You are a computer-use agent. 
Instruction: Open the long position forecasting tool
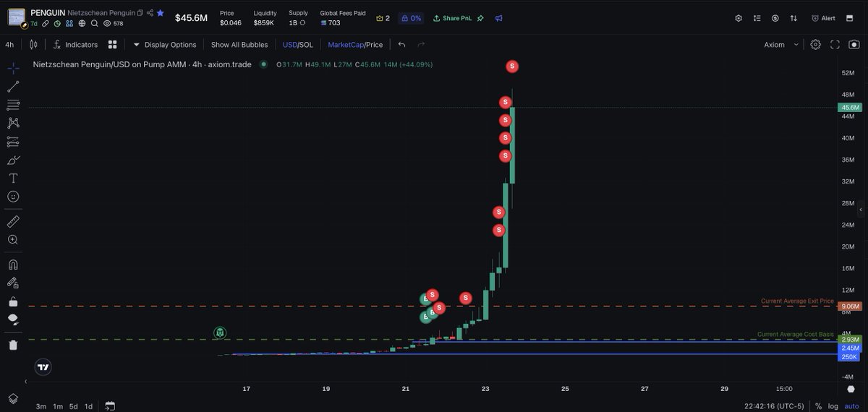[13, 142]
